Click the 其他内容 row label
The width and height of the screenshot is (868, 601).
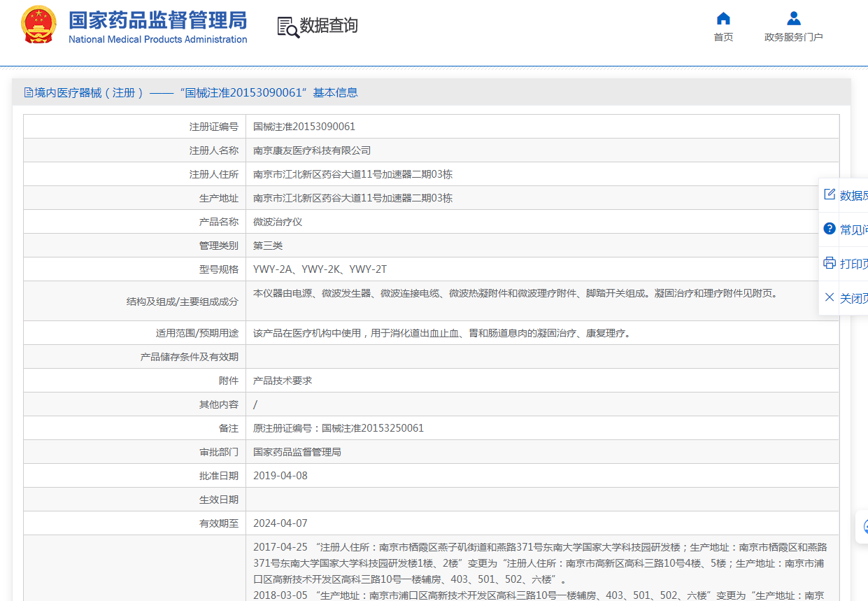point(219,404)
